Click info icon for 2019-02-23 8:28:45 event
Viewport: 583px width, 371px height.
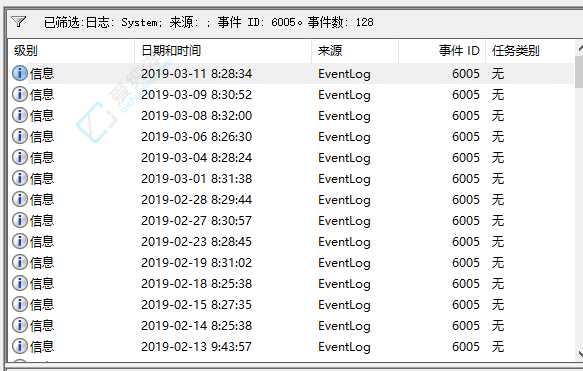[x=20, y=241]
